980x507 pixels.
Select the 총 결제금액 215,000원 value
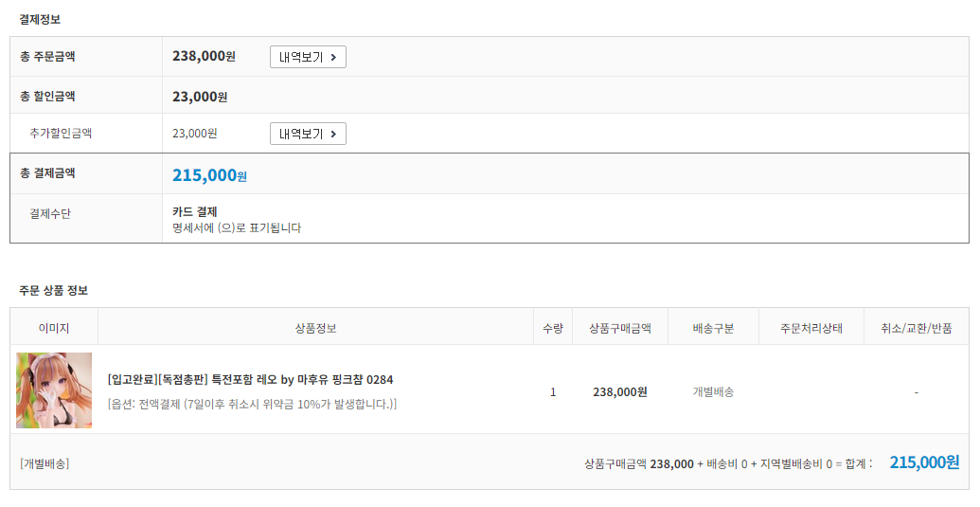pyautogui.click(x=209, y=175)
